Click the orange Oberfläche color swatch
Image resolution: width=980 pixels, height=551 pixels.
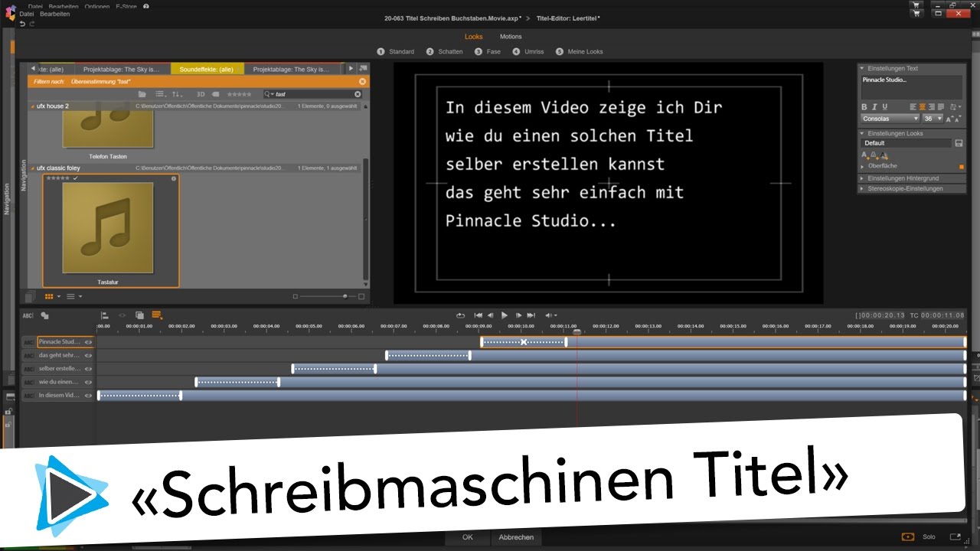coord(962,167)
